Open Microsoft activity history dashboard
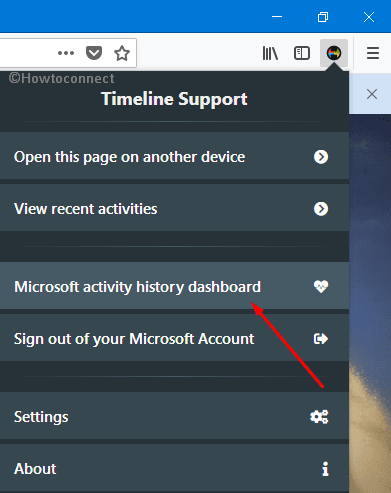Image resolution: width=391 pixels, height=493 pixels. click(x=174, y=286)
